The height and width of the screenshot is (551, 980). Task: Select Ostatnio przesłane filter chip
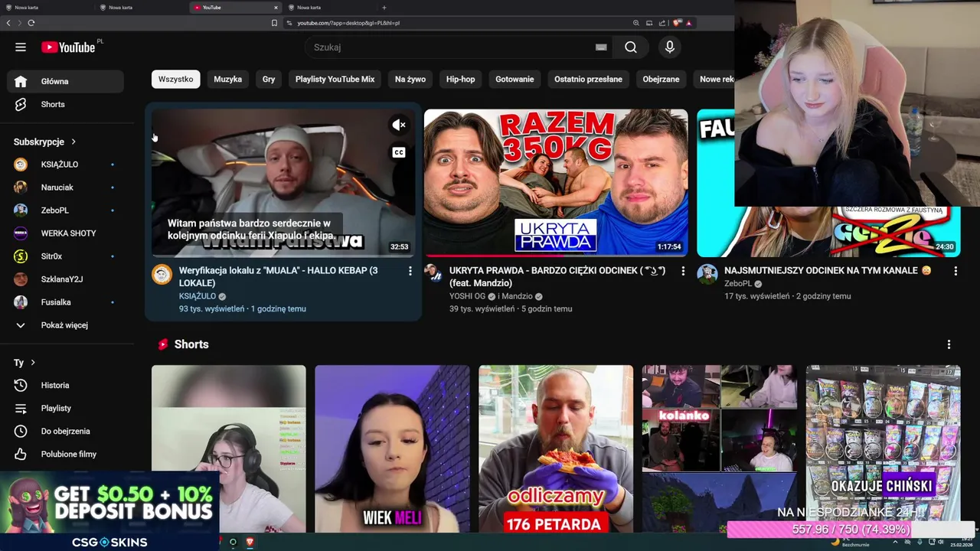588,79
